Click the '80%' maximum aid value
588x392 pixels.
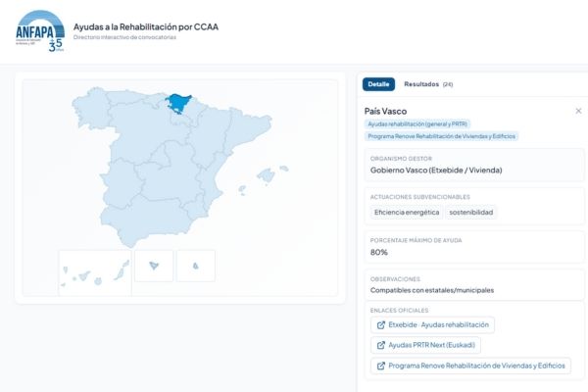[x=378, y=253]
